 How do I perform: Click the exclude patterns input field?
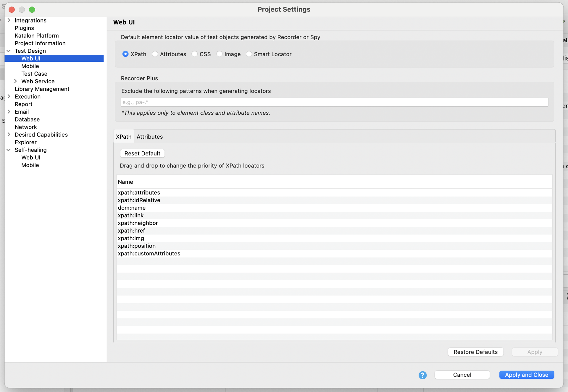[334, 102]
